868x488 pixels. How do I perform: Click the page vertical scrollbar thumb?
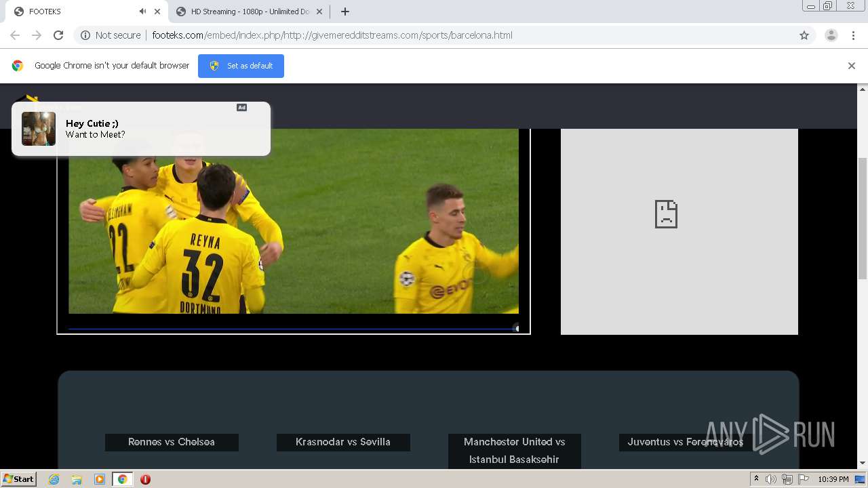click(863, 218)
